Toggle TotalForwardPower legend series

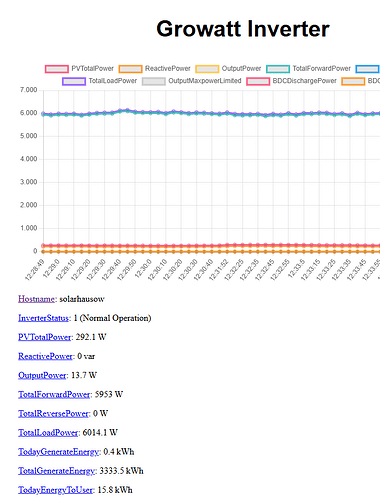click(x=309, y=69)
